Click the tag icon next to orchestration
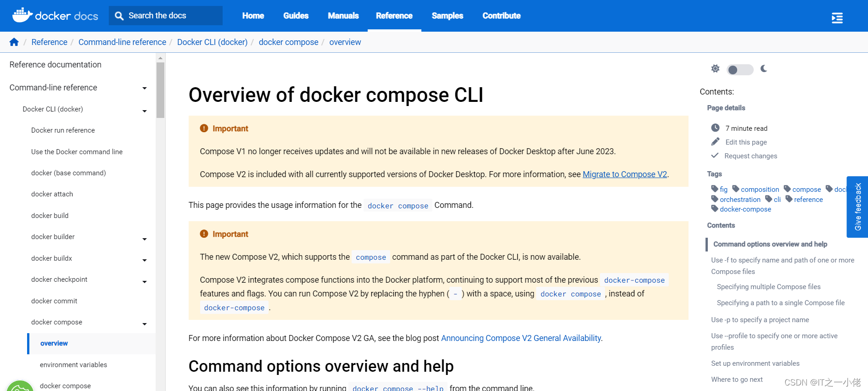The width and height of the screenshot is (868, 391). point(715,199)
